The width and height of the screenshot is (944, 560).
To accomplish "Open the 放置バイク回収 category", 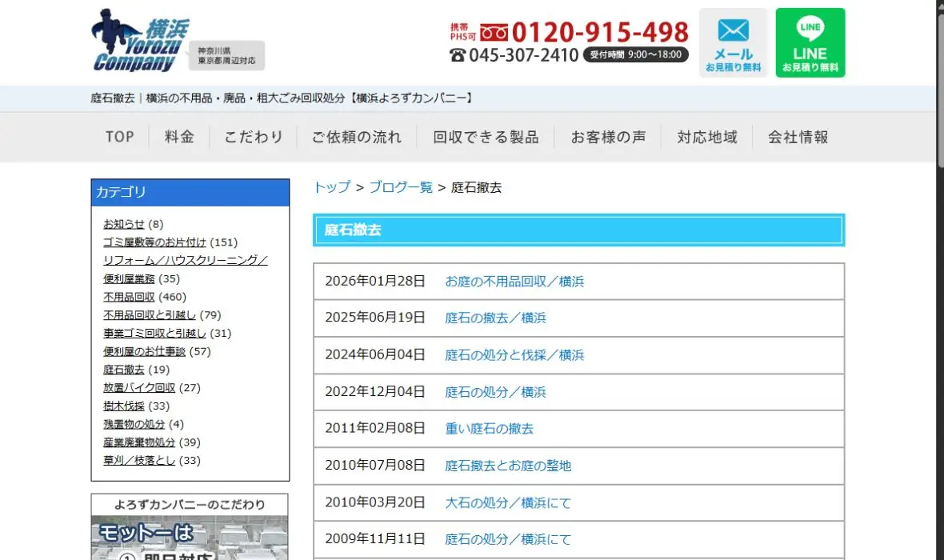I will pyautogui.click(x=139, y=388).
